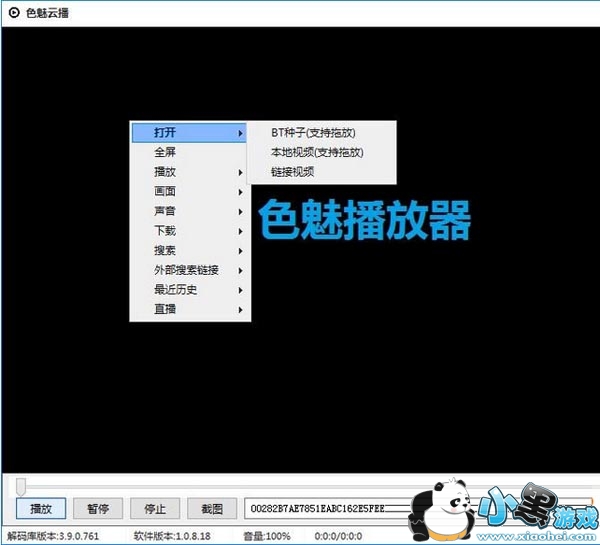Expand the 直播 submenu arrow

tap(240, 310)
